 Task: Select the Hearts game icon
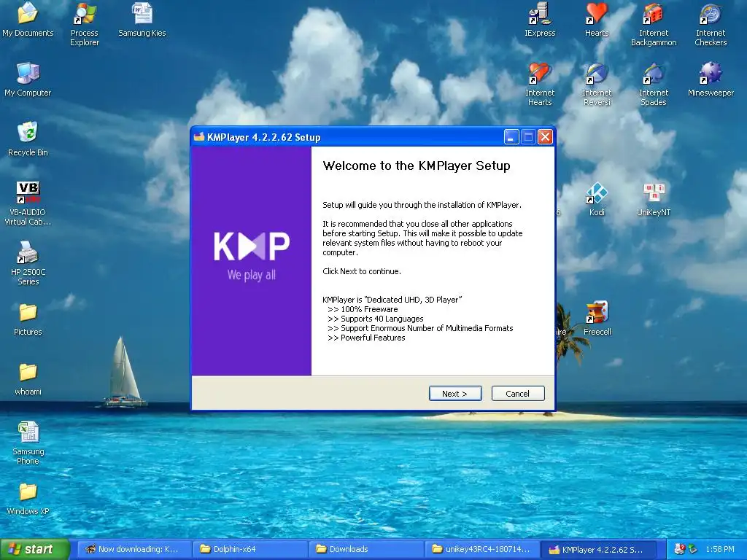[x=597, y=20]
